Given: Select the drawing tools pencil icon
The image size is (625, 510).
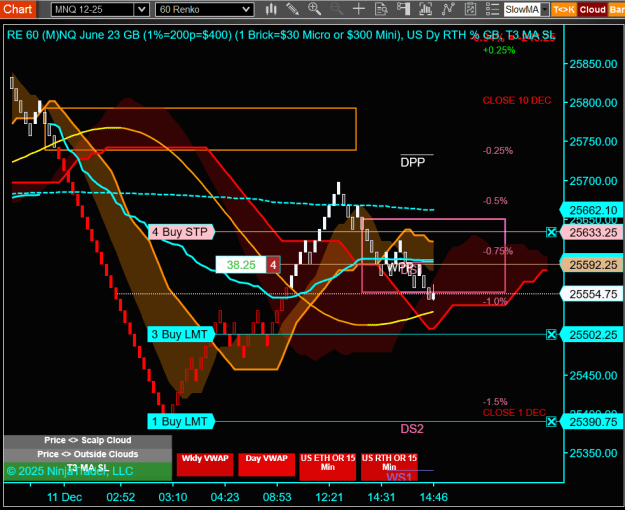Looking at the screenshot, I should tap(293, 9).
